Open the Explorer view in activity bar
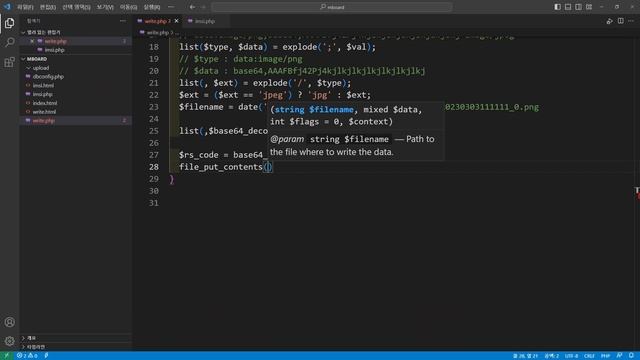This screenshot has height=360, width=640. point(9,23)
